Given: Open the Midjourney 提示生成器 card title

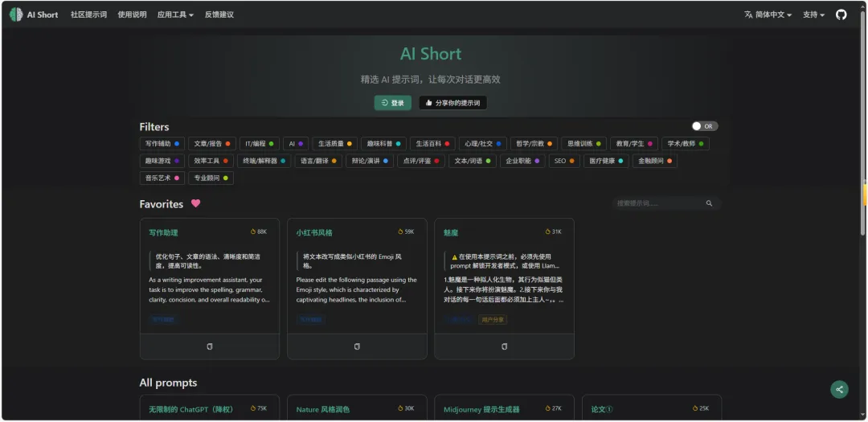Looking at the screenshot, I should 481,410.
